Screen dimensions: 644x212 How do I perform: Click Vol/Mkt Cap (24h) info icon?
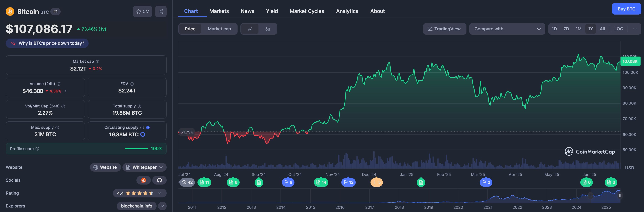tap(63, 106)
